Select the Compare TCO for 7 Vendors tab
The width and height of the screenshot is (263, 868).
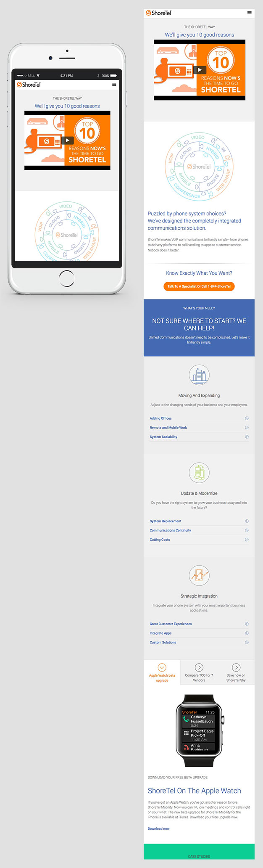199,672
